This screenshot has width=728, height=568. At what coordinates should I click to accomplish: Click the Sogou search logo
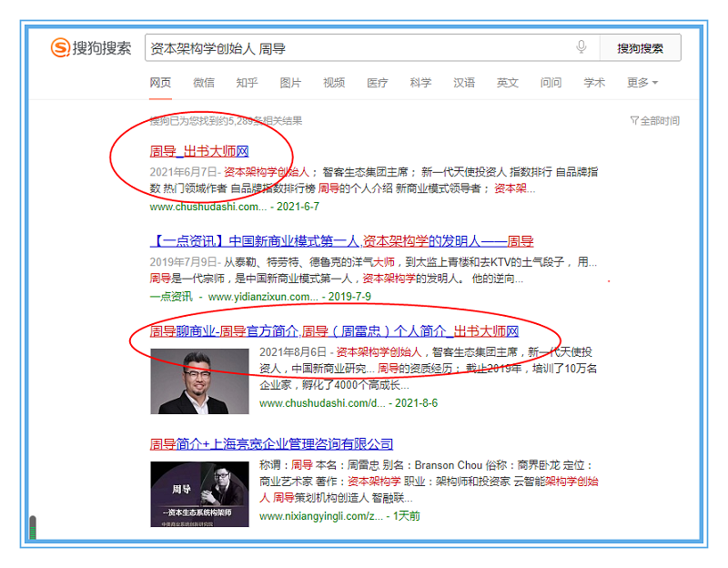click(91, 48)
